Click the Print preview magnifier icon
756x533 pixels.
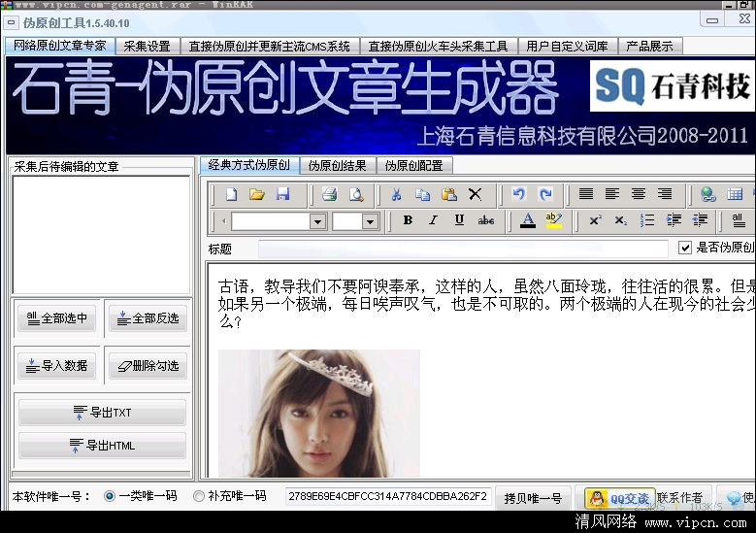tap(356, 194)
